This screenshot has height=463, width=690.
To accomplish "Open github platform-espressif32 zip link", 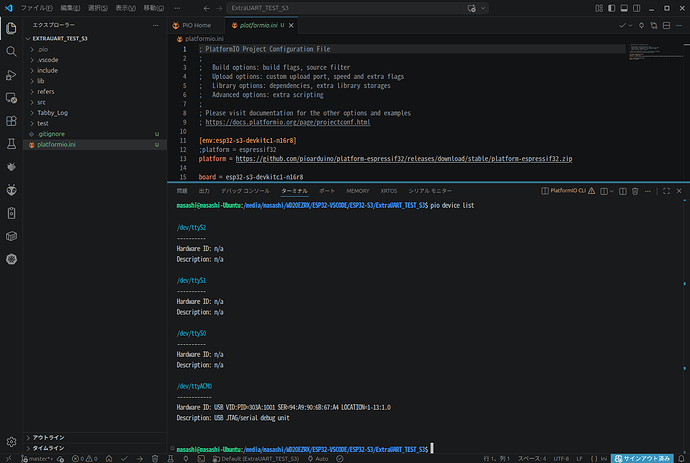I will pyautogui.click(x=404, y=159).
